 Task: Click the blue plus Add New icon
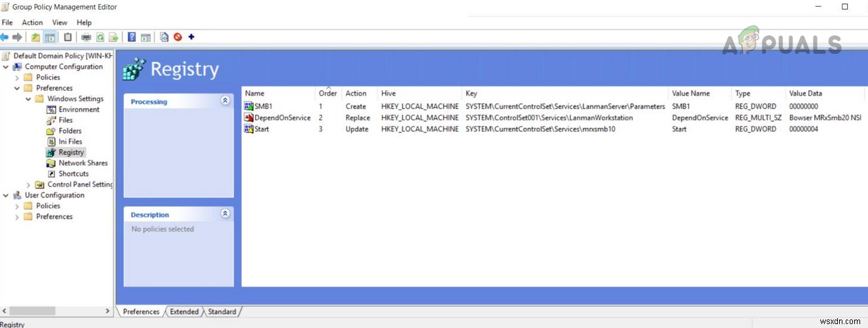[191, 37]
